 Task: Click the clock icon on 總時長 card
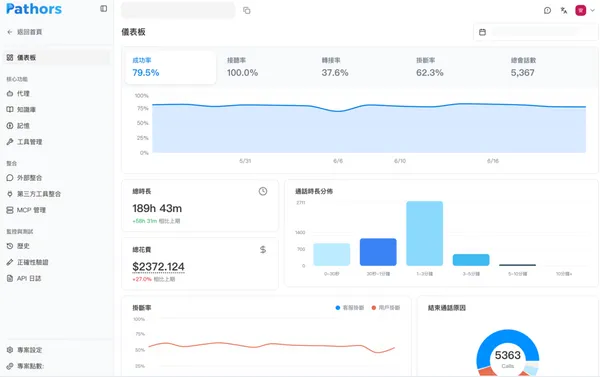tap(263, 191)
